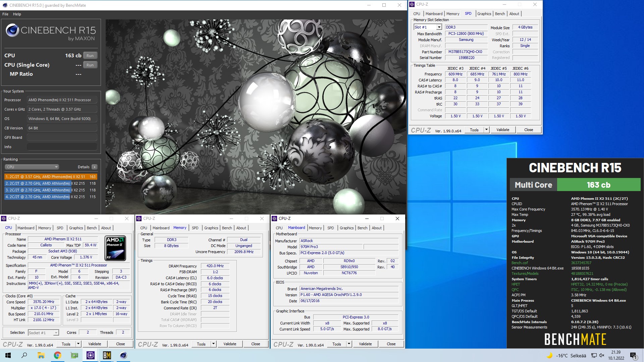Switch to Bench tab in Memory window
Viewport: 644px width, 362px height.
227,228
